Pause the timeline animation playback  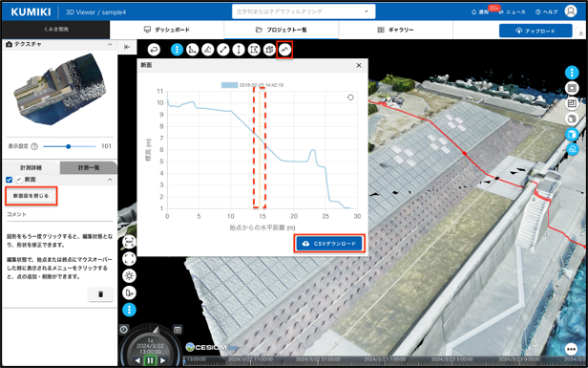[x=150, y=360]
